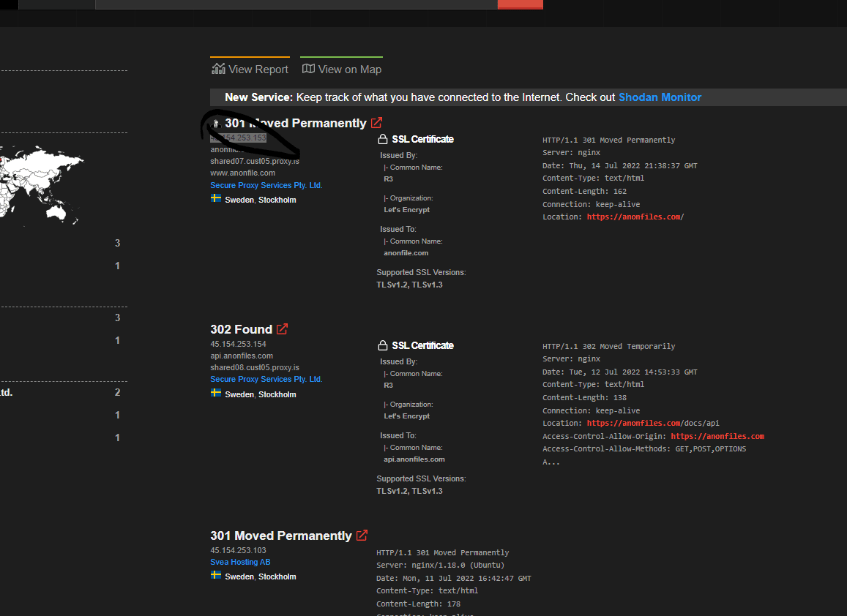Viewport: 847px width, 616px height.
Task: Click 'Server: nginx/1.18.0 (Ubuntu)' line
Action: (x=440, y=566)
